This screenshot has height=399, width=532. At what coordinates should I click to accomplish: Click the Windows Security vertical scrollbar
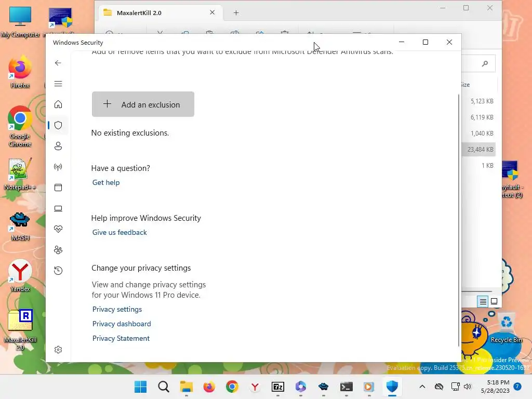459,220
